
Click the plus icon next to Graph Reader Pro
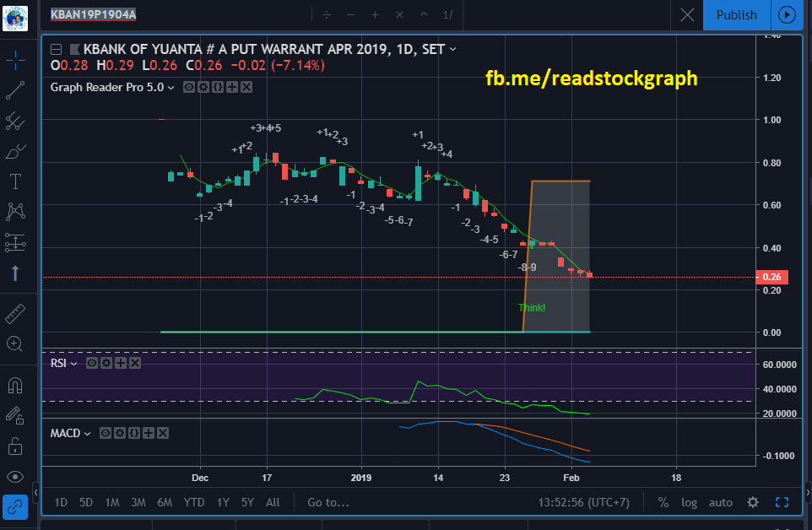(232, 87)
